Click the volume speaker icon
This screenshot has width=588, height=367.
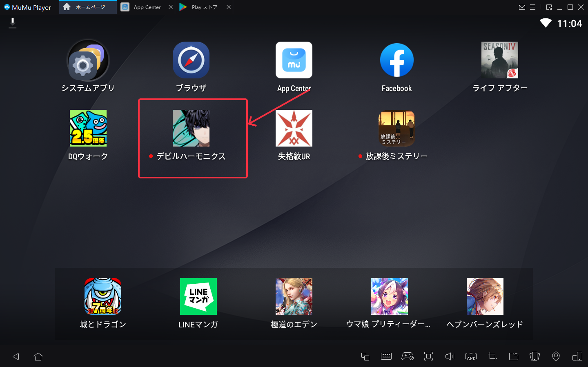pos(450,356)
